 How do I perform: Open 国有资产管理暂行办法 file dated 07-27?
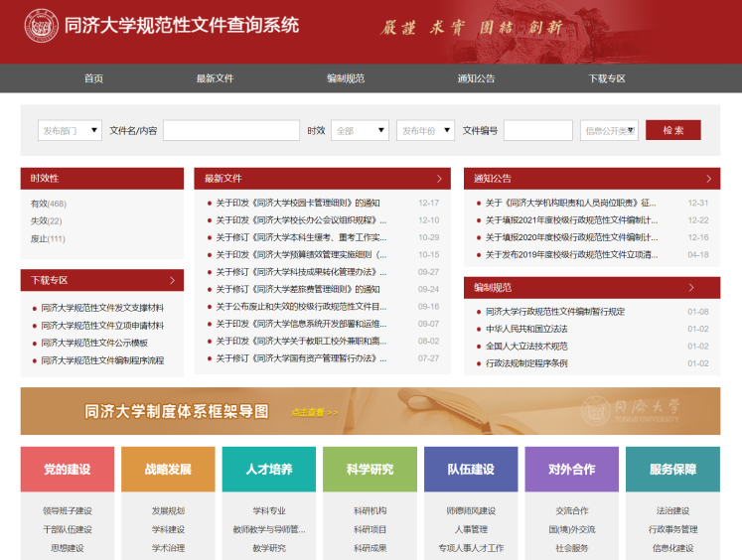(x=301, y=358)
